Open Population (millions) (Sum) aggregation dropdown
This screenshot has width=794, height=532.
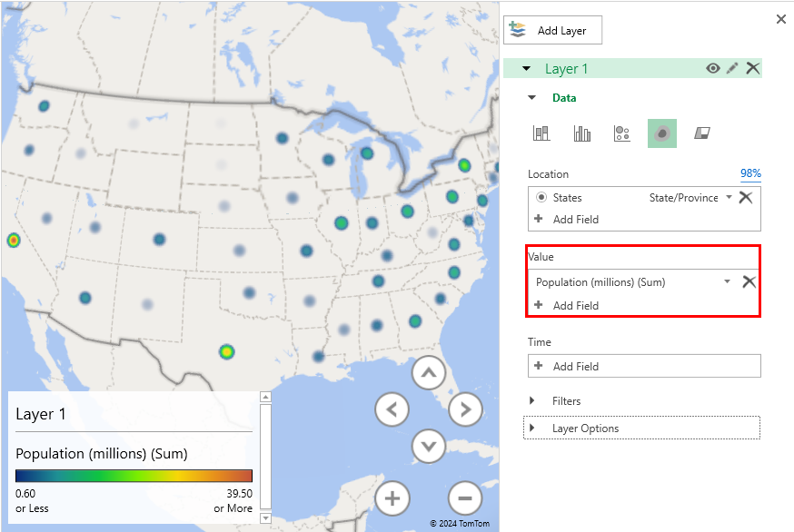[x=727, y=281]
